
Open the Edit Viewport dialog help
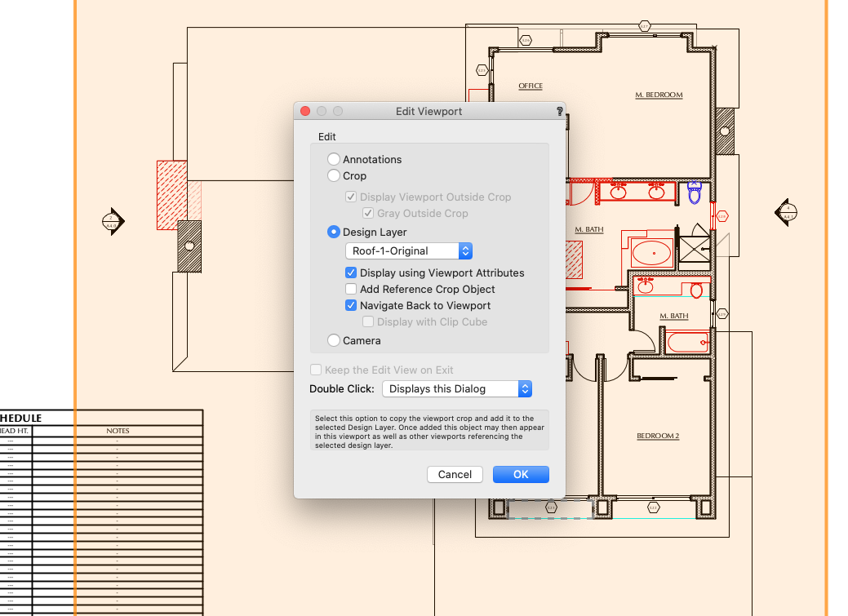click(559, 111)
